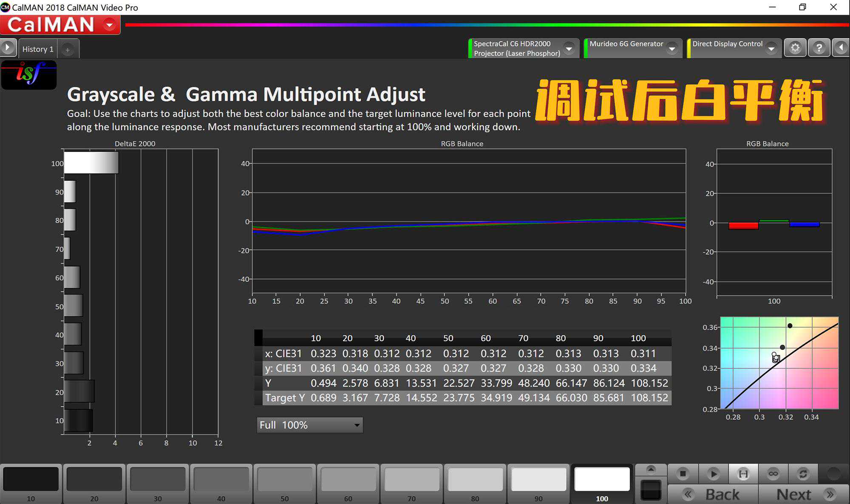Viewport: 850px width, 504px height.
Task: Open the settings gear icon
Action: [x=795, y=48]
